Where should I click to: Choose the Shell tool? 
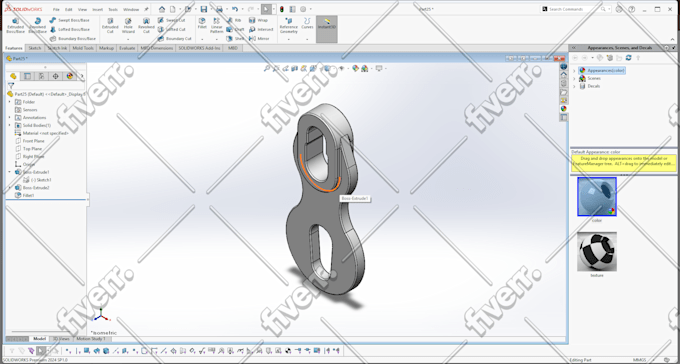pyautogui.click(x=235, y=39)
